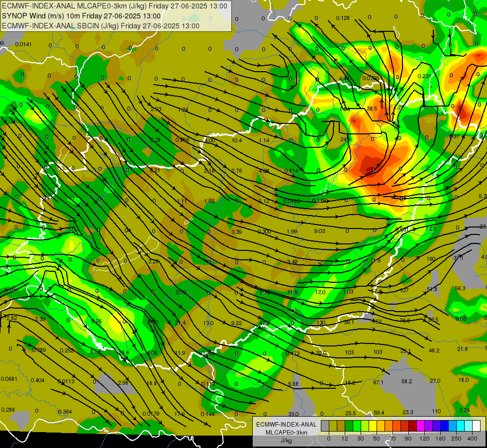487x448 pixels.
Task: Click the SYNOP Wind 10m title line
Action: (x=82, y=16)
